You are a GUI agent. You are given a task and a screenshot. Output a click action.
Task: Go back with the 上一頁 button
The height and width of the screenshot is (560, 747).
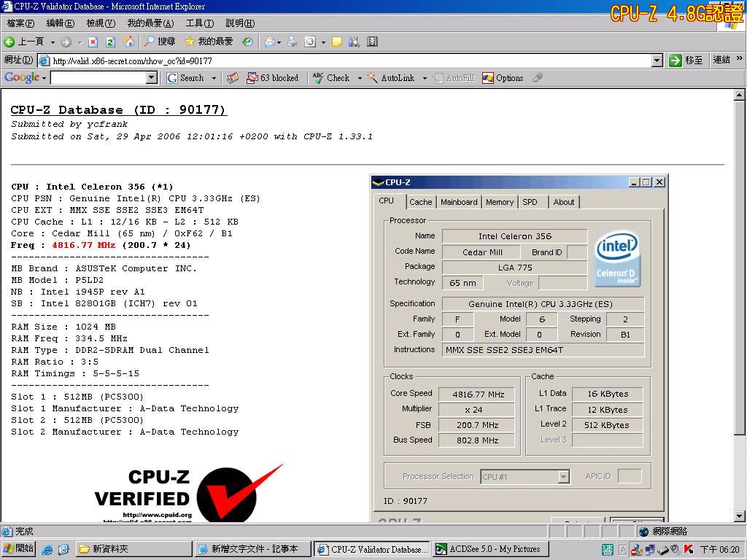(x=24, y=42)
